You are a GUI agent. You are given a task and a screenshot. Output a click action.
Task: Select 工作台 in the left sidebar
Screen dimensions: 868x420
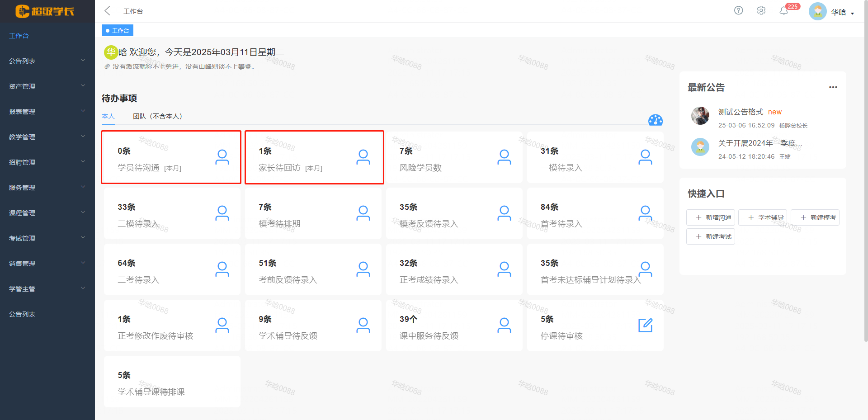pos(19,35)
